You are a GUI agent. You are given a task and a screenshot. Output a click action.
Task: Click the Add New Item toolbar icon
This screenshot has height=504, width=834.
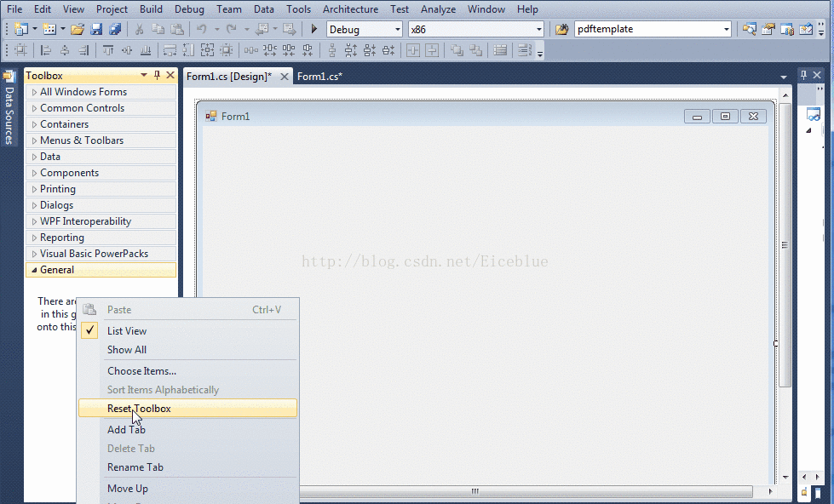tap(49, 29)
